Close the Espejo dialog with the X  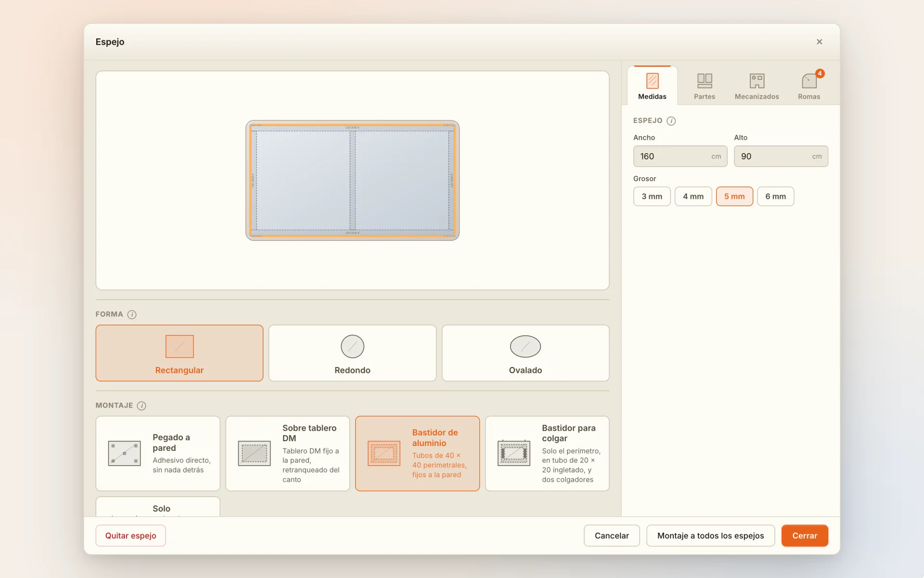click(819, 42)
